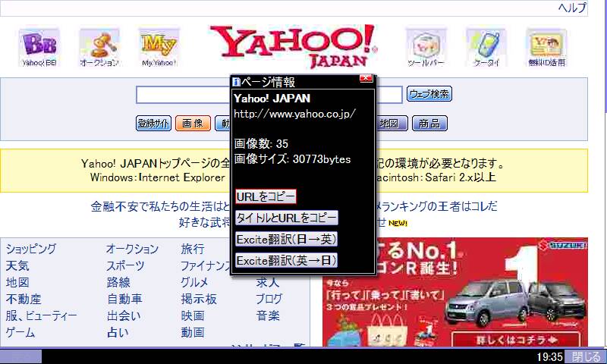Select the 画像 search tab
The image size is (607, 364).
point(193,124)
